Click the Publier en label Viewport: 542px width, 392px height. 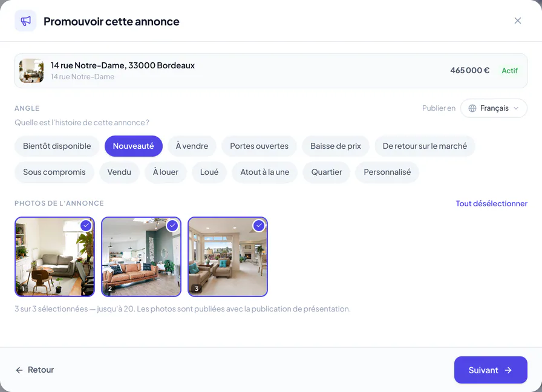tap(439, 108)
